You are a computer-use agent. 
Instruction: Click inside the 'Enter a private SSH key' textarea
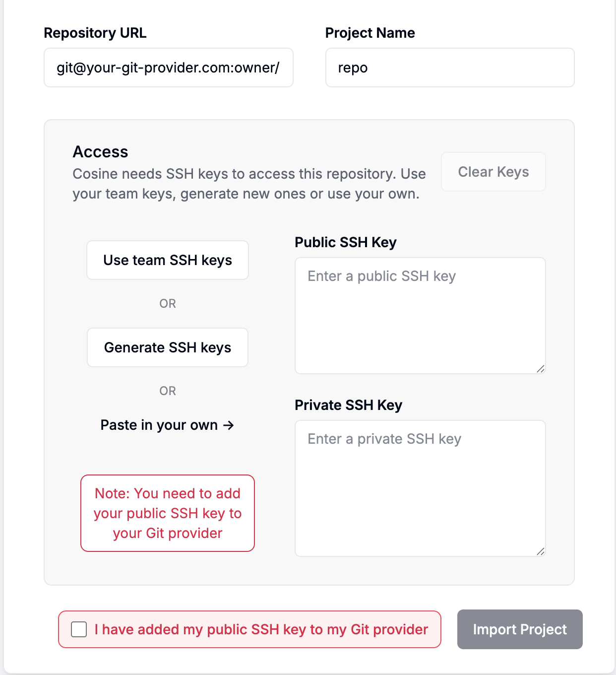point(420,488)
